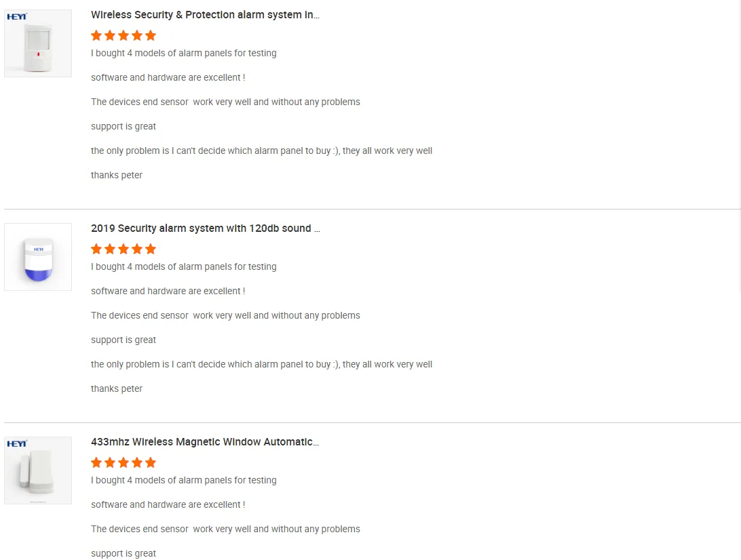Click 'the only problem is' line in the 2019 Security alarm review
The height and width of the screenshot is (560, 741).
[x=261, y=364]
